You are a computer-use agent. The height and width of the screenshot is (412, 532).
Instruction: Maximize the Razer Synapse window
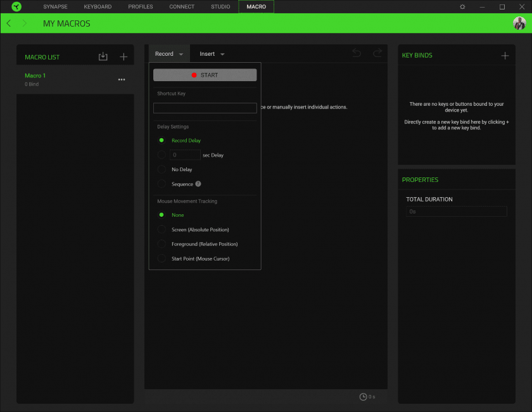coord(502,7)
